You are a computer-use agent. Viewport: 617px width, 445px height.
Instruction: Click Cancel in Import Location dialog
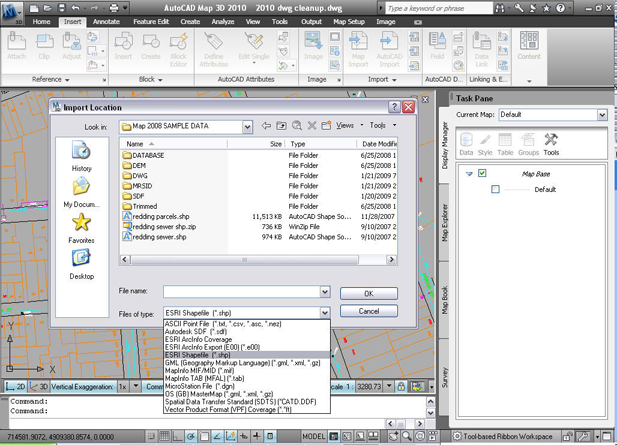[x=369, y=311]
